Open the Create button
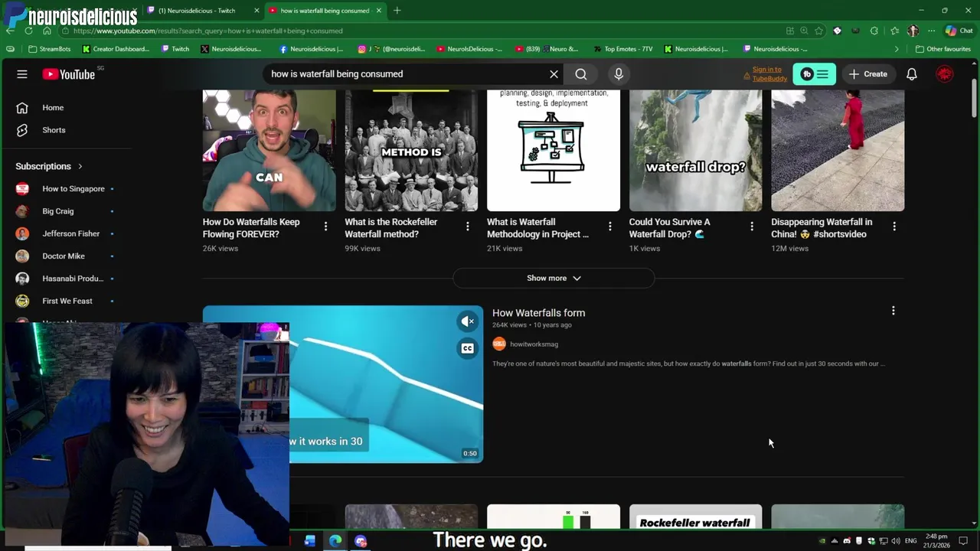Image resolution: width=980 pixels, height=551 pixels. (x=867, y=74)
